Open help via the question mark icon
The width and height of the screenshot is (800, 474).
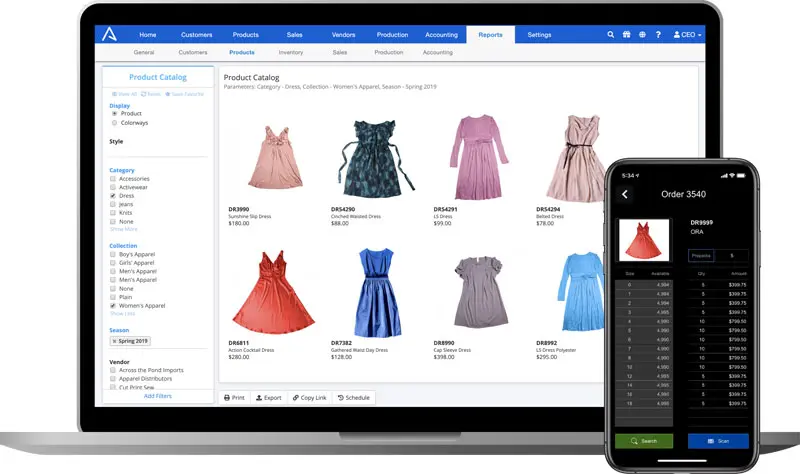(657, 35)
